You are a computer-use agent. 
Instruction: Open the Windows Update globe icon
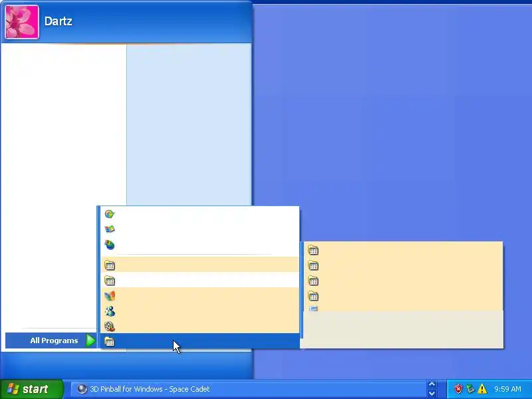(110, 245)
